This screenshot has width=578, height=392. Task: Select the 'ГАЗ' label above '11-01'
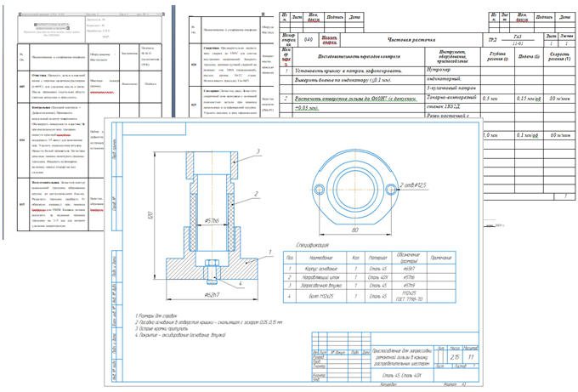(518, 37)
